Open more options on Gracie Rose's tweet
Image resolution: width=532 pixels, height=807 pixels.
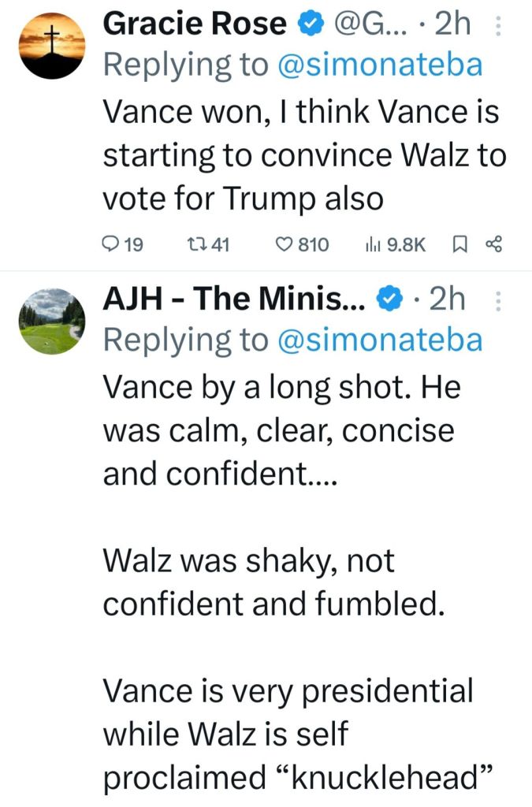pyautogui.click(x=497, y=27)
